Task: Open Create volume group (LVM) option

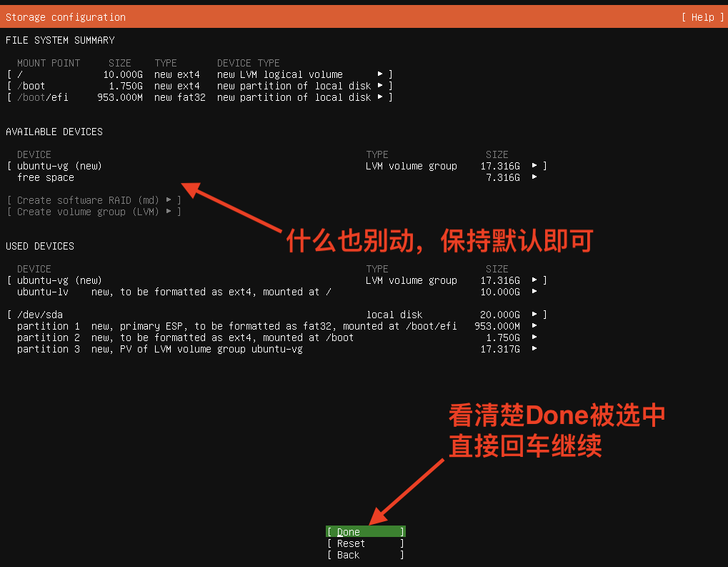Action: click(94, 212)
